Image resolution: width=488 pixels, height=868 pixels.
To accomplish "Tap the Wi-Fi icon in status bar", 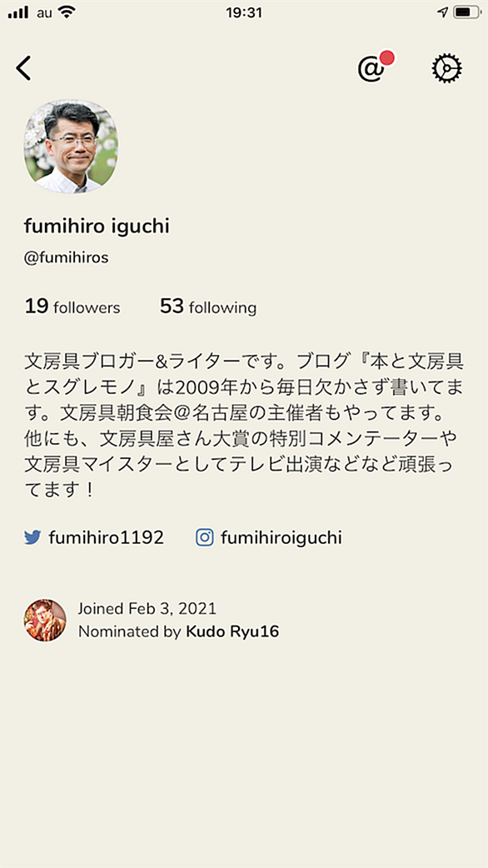I will 67,12.
